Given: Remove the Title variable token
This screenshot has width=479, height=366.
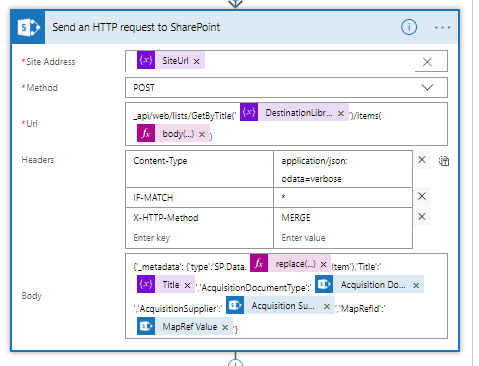Looking at the screenshot, I should (187, 286).
